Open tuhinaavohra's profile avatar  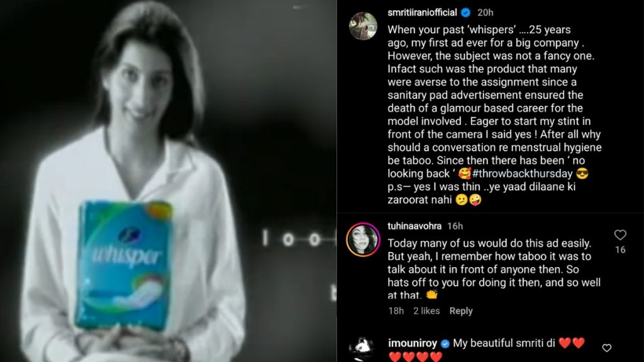click(x=363, y=239)
